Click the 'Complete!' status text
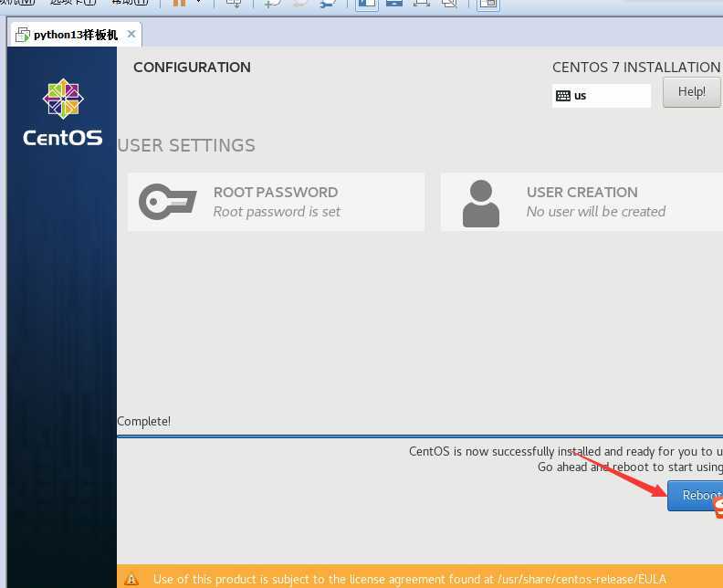723x588 pixels. click(x=144, y=422)
